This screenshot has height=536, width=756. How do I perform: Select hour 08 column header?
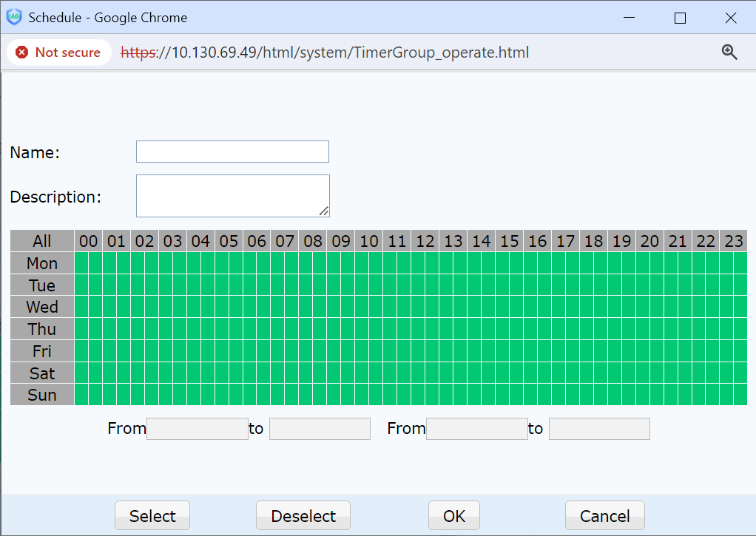[313, 241]
